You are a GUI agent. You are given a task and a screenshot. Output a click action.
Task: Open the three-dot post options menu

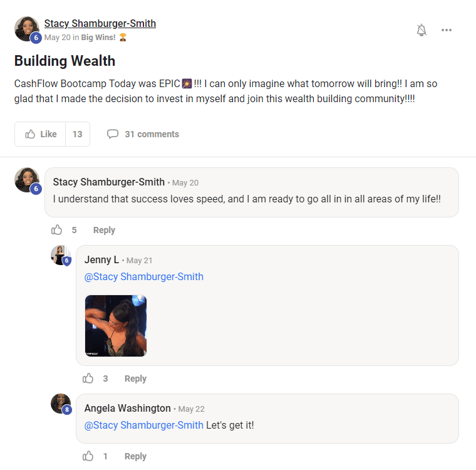[447, 30]
